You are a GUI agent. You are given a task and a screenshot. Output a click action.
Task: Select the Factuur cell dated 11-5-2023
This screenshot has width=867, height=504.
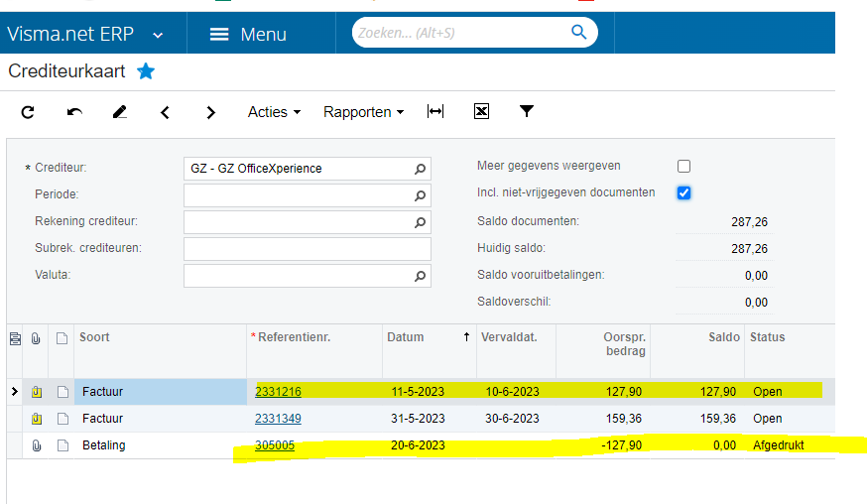(161, 392)
